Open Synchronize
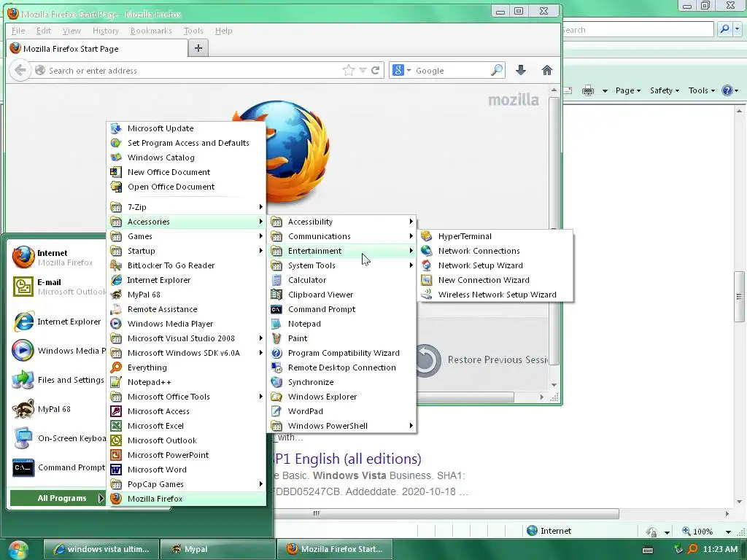Image resolution: width=747 pixels, height=560 pixels. pos(341,382)
